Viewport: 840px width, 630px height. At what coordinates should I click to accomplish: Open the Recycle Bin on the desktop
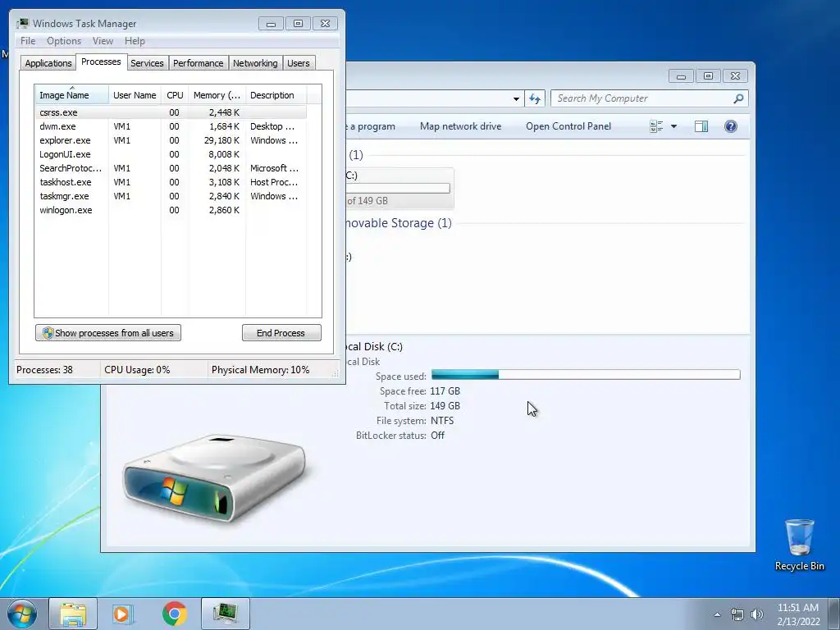pos(799,545)
